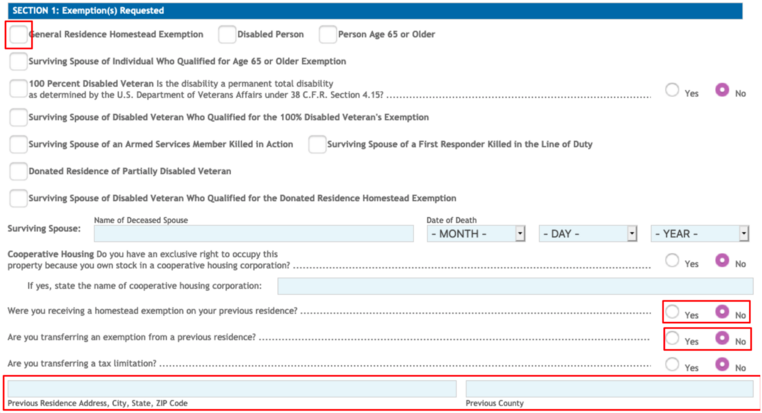Mark No for transferring an exemption
The height and width of the screenshot is (413, 762).
pos(722,338)
